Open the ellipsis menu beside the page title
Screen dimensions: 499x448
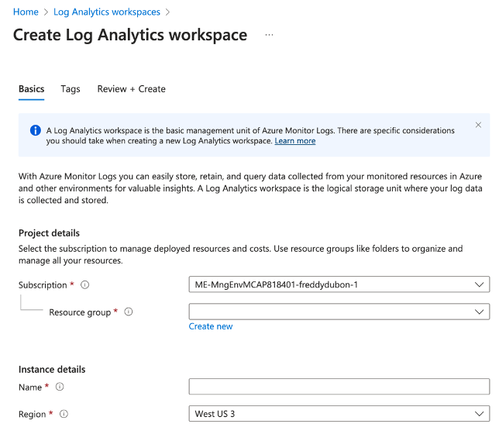269,35
